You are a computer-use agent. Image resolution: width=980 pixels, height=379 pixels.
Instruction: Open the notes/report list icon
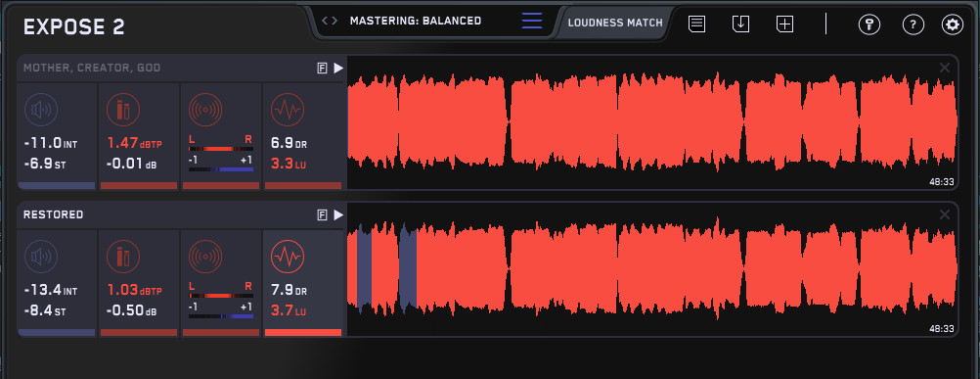697,24
